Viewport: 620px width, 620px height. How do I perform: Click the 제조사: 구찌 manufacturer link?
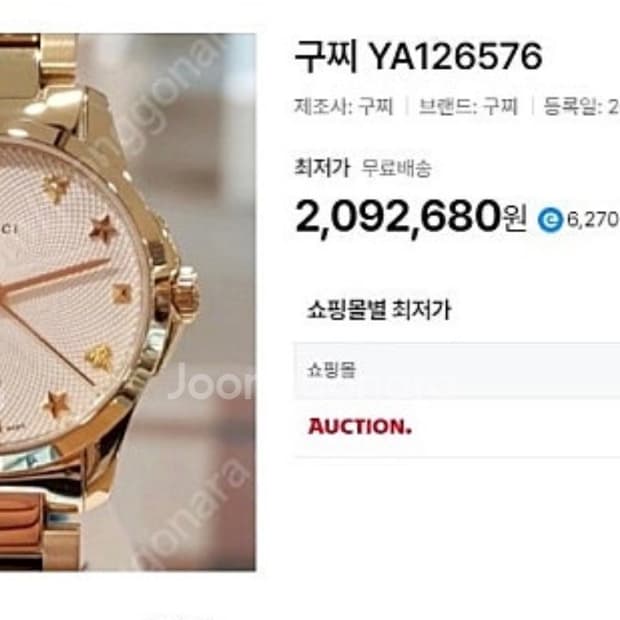(x=344, y=106)
